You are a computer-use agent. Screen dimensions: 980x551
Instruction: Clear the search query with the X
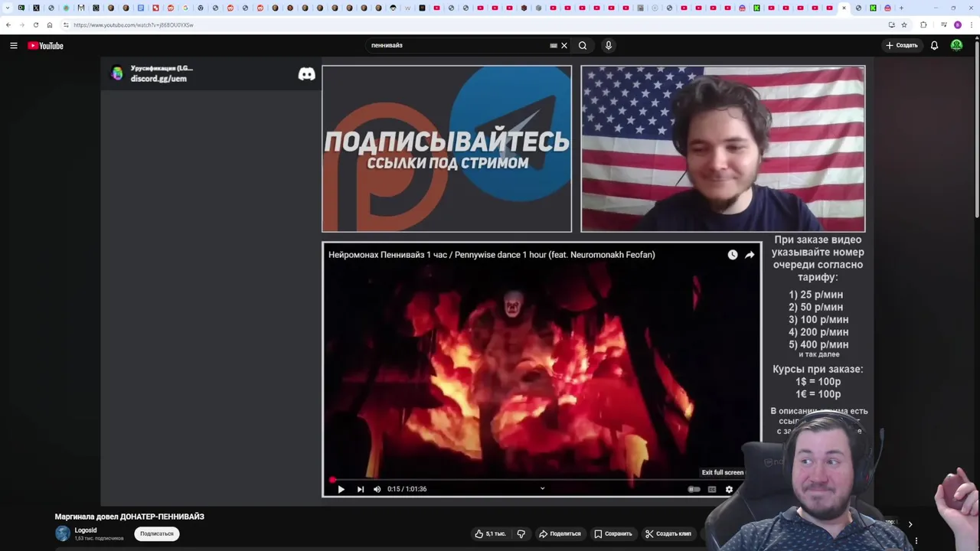coord(564,45)
